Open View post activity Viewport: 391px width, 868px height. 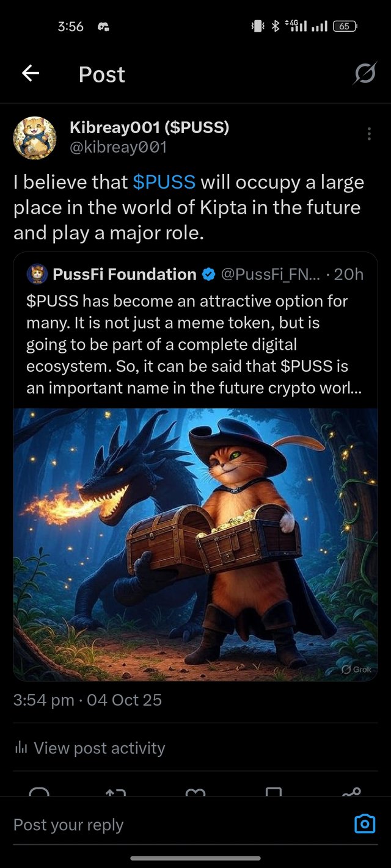click(99, 748)
